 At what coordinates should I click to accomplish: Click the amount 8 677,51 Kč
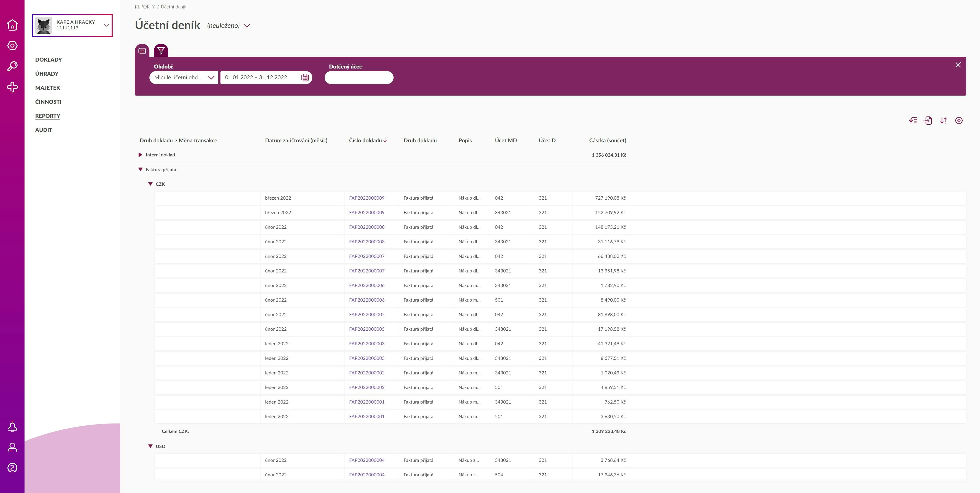coord(613,358)
